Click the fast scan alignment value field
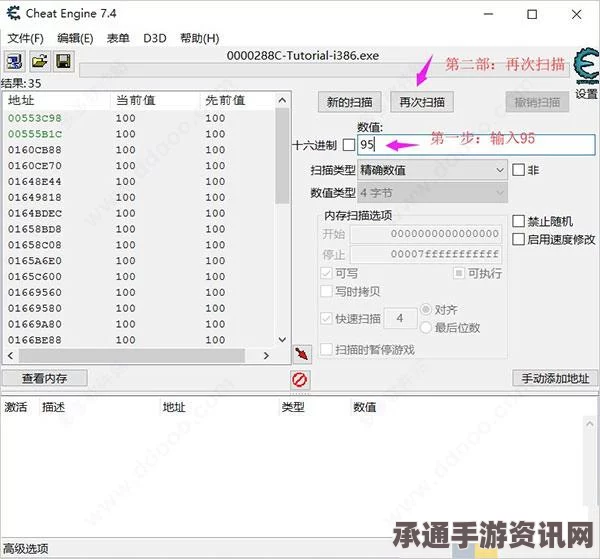600x559 pixels. click(400, 318)
